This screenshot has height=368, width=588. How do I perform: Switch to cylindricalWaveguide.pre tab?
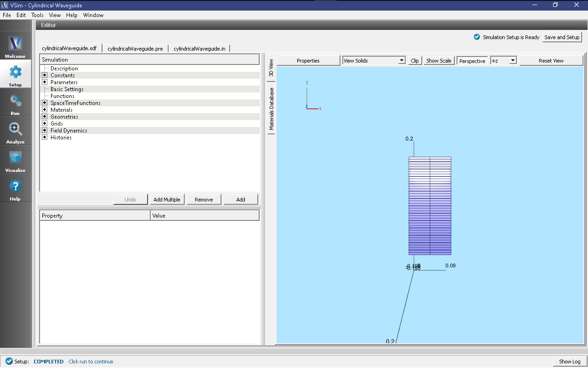tap(135, 48)
